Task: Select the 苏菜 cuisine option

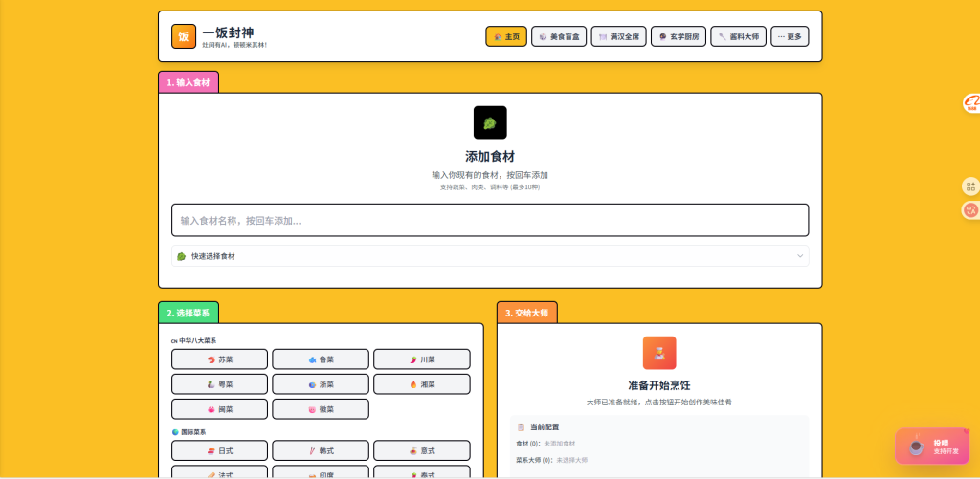Action: [219, 359]
